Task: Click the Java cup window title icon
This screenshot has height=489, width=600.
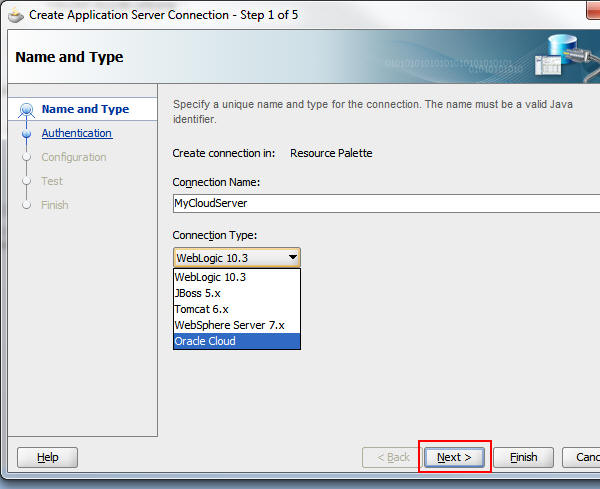Action: click(16, 15)
